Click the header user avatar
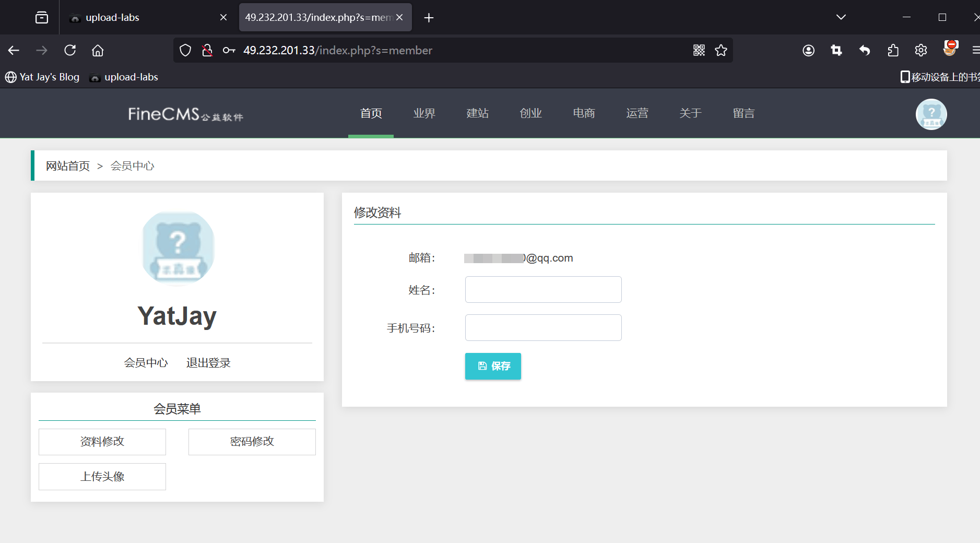The image size is (980, 543). tap(931, 114)
